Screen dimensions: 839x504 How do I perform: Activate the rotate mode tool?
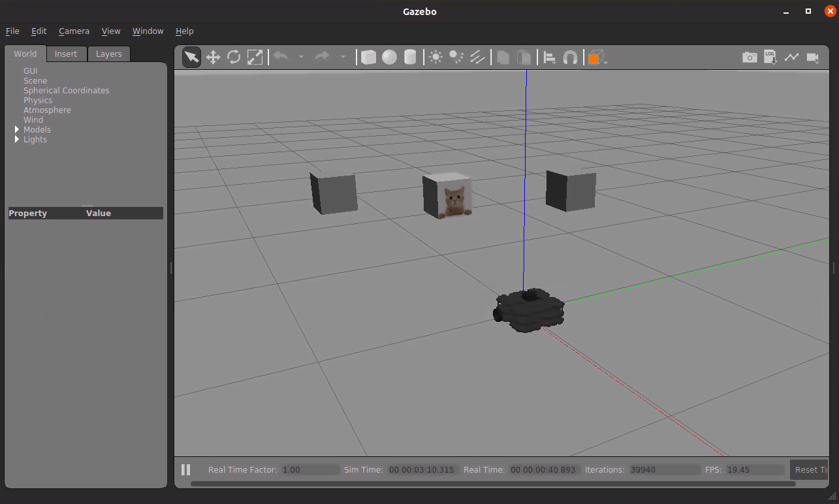pyautogui.click(x=234, y=57)
